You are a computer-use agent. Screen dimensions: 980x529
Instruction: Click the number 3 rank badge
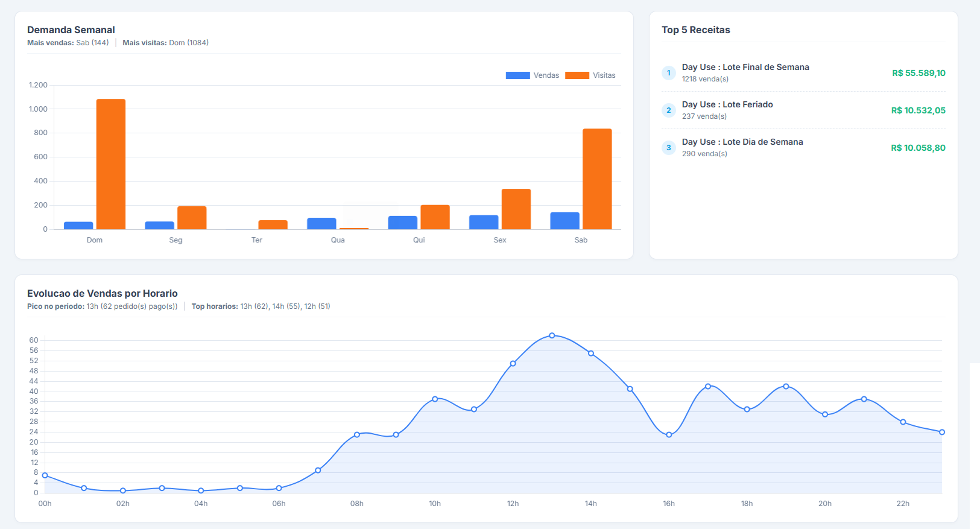pyautogui.click(x=668, y=148)
